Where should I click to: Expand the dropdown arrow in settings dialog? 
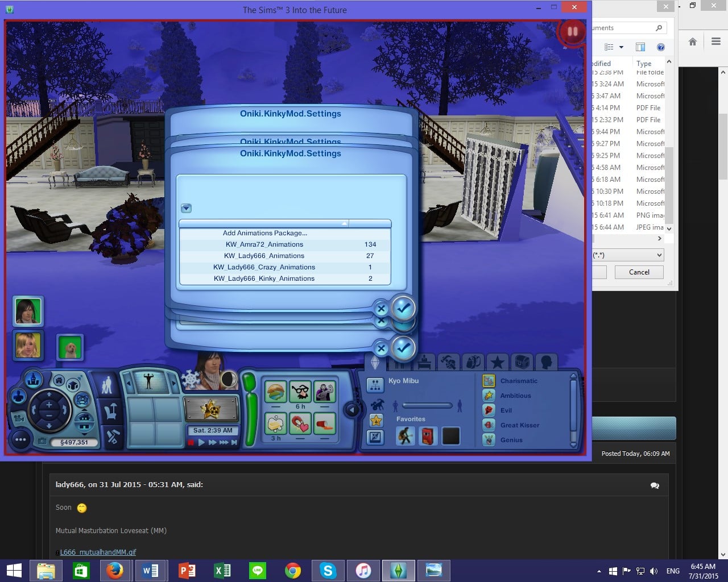[x=186, y=208]
